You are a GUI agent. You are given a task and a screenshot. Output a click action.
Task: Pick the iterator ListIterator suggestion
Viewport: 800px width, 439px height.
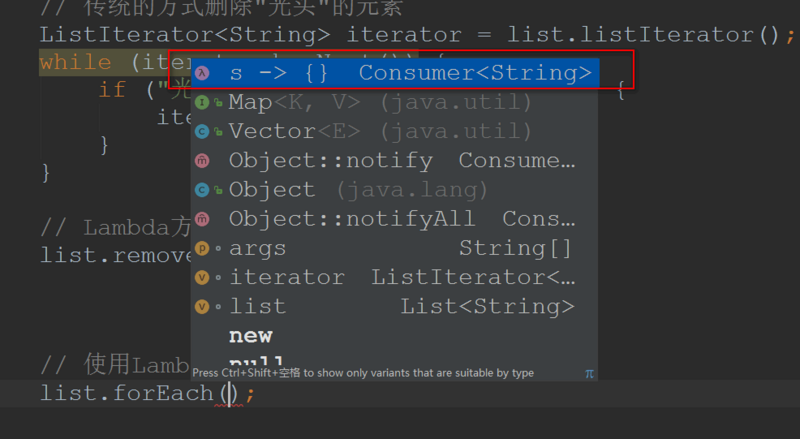[x=400, y=277]
